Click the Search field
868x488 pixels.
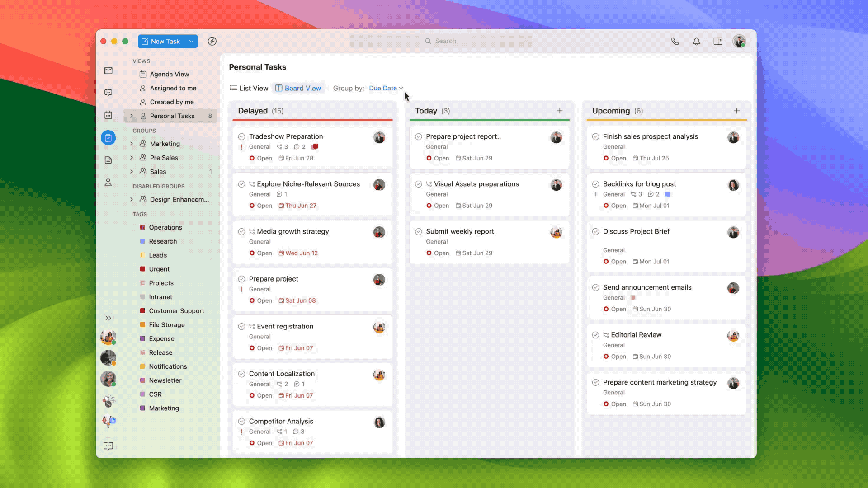[x=441, y=41]
